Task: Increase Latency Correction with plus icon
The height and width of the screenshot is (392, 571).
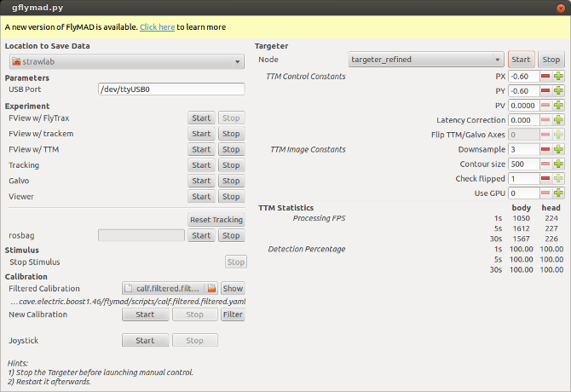Action: point(558,120)
